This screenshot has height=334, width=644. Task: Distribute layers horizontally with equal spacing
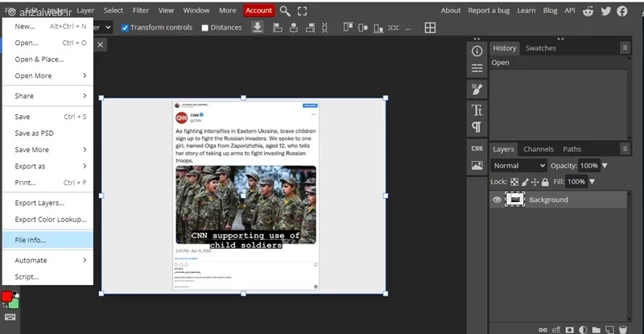tap(393, 27)
